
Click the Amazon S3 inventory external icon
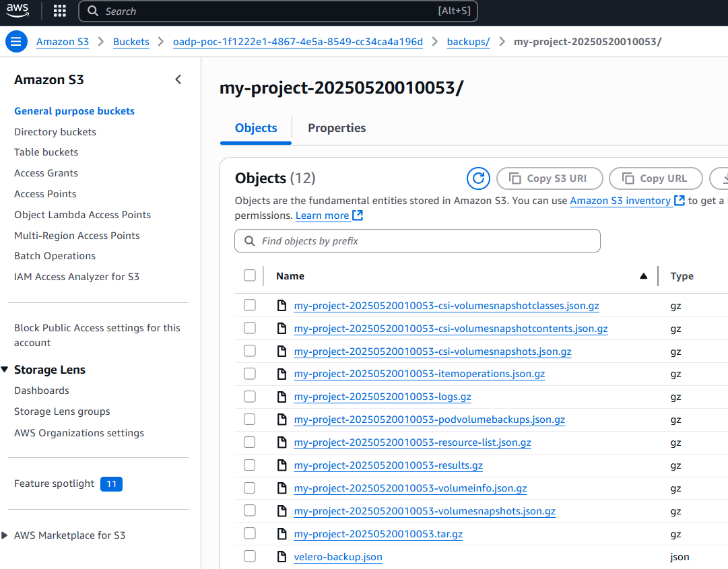coord(680,201)
